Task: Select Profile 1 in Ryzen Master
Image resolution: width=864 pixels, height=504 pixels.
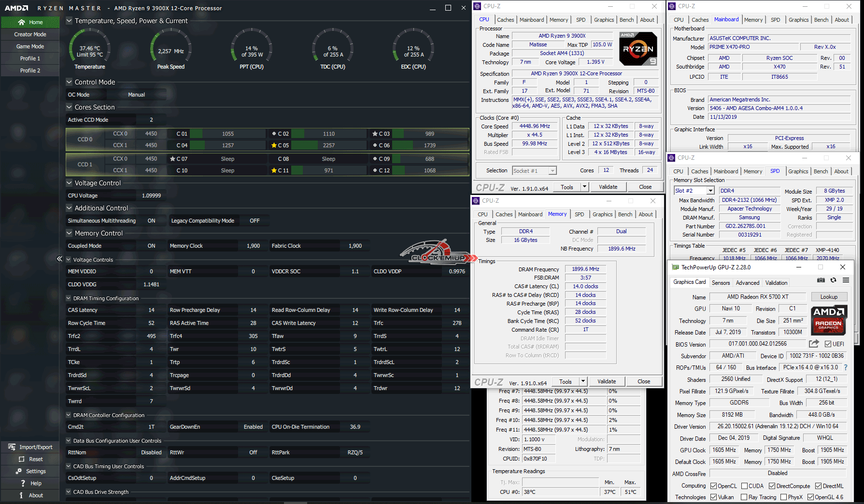Action: click(x=30, y=58)
